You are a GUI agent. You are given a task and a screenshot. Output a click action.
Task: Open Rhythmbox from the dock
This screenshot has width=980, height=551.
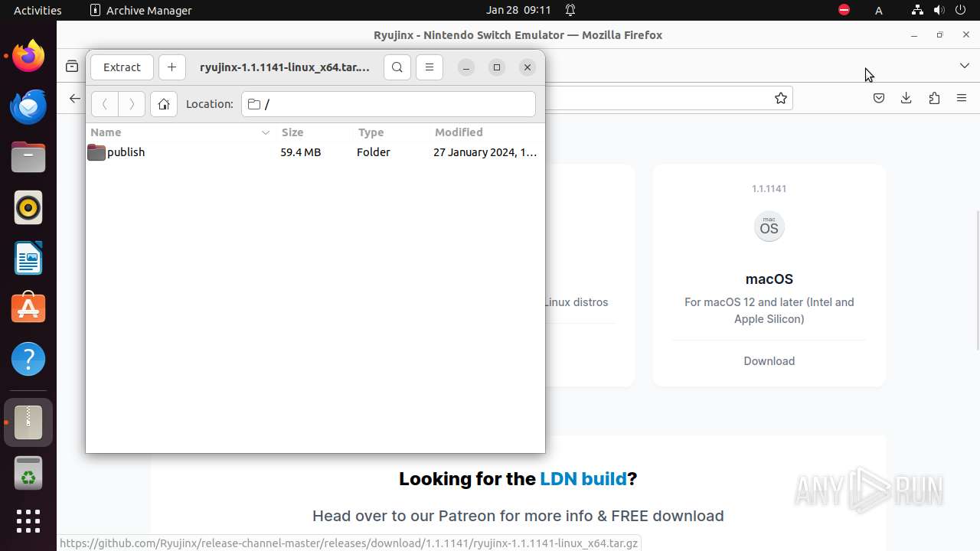28,207
